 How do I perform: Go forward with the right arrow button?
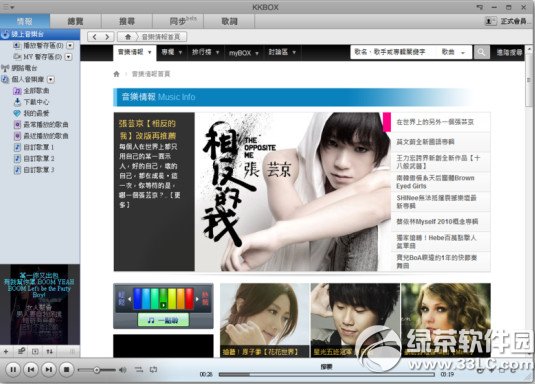(107, 37)
